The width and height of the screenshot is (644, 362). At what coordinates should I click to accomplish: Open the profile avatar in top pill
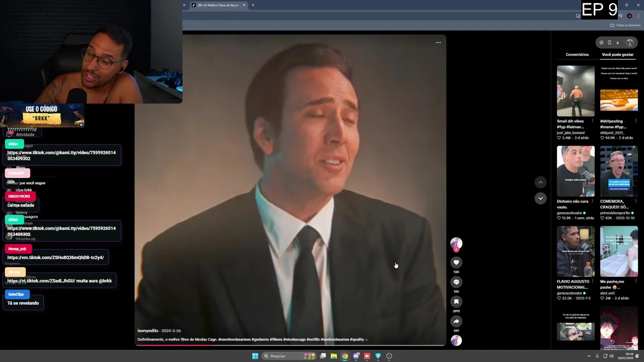(630, 43)
